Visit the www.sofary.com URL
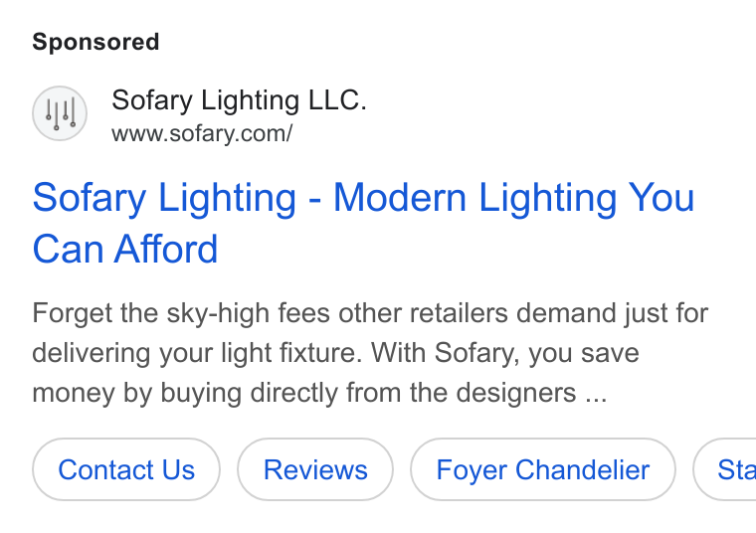This screenshot has height=533, width=756. point(202,134)
